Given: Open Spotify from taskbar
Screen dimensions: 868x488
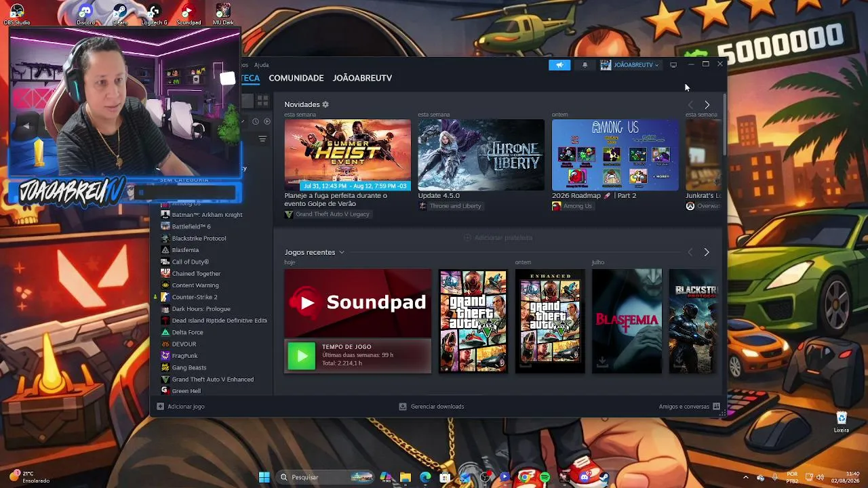Looking at the screenshot, I should [x=545, y=477].
